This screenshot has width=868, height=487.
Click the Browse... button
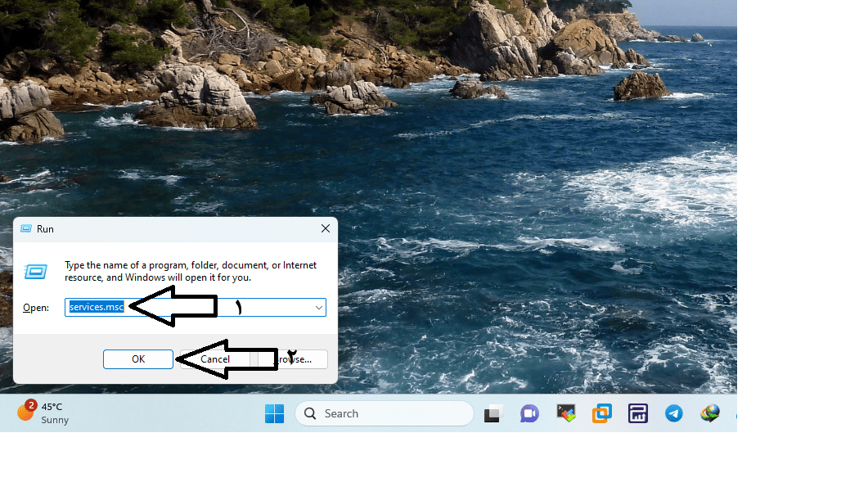point(293,359)
